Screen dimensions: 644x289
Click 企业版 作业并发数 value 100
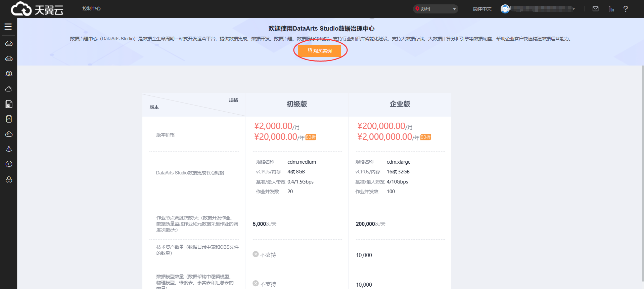pyautogui.click(x=391, y=192)
